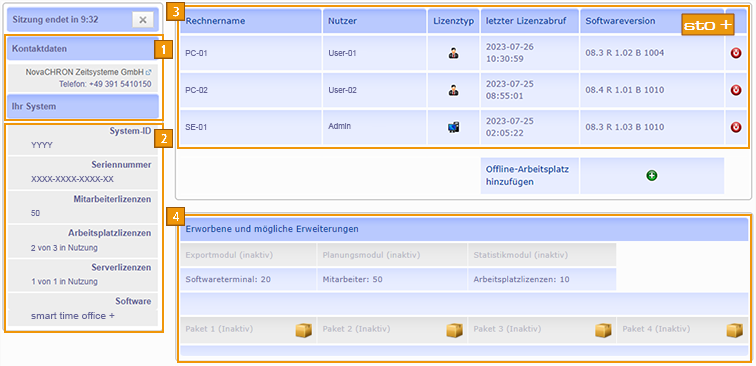Click the Ihr System section header

click(x=83, y=107)
